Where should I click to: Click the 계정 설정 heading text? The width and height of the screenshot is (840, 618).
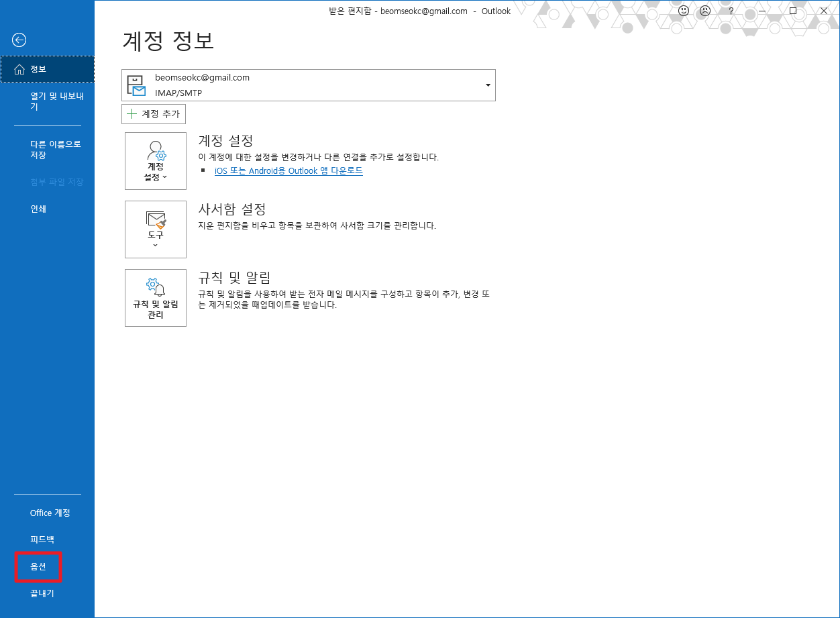[x=226, y=141]
